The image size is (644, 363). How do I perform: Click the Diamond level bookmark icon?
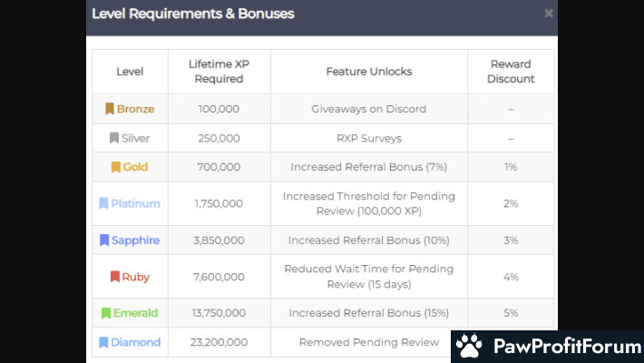103,342
